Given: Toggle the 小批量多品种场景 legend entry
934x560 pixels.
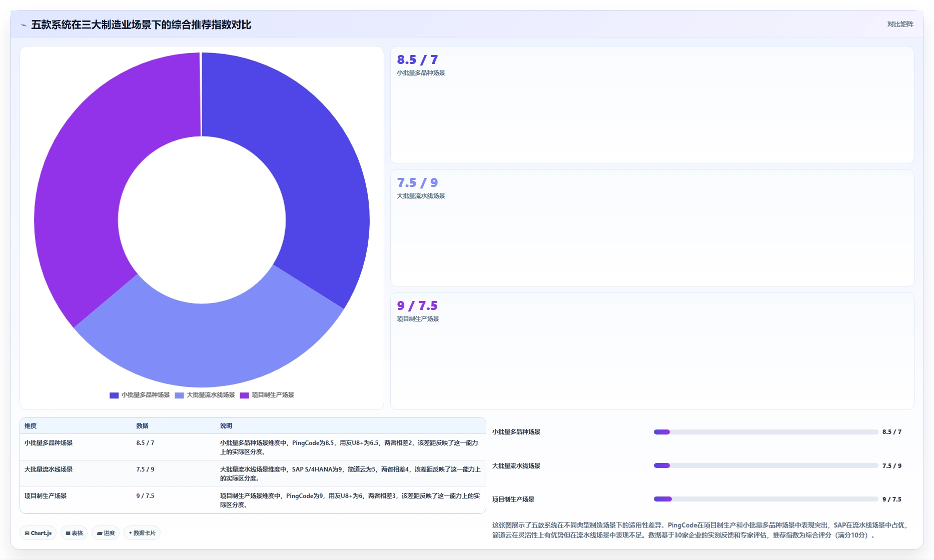Looking at the screenshot, I should click(140, 395).
